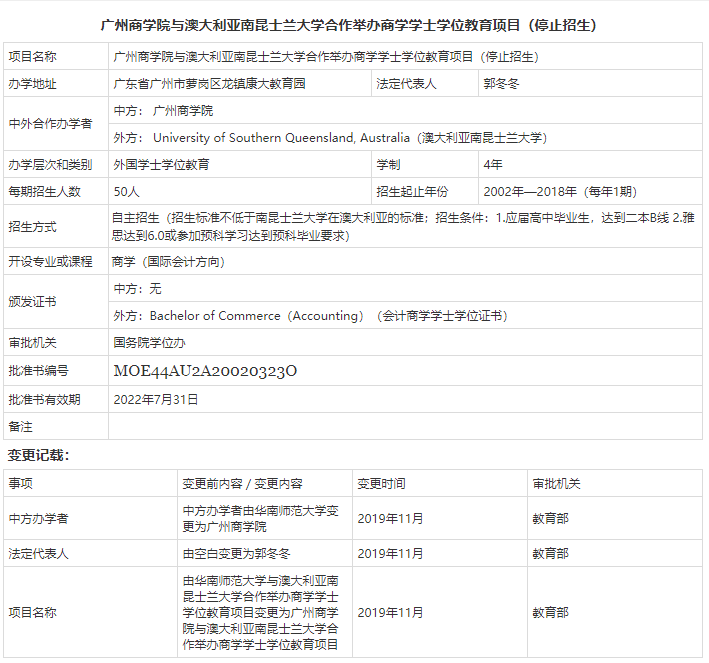709x663 pixels.
Task: Click the 颁发证书 label
Action: [33, 302]
